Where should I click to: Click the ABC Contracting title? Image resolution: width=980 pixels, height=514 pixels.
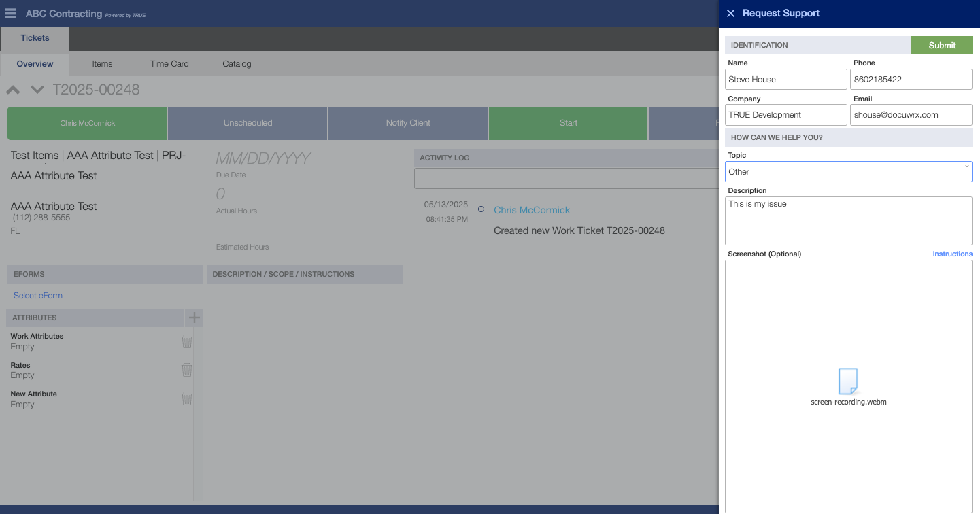[64, 14]
